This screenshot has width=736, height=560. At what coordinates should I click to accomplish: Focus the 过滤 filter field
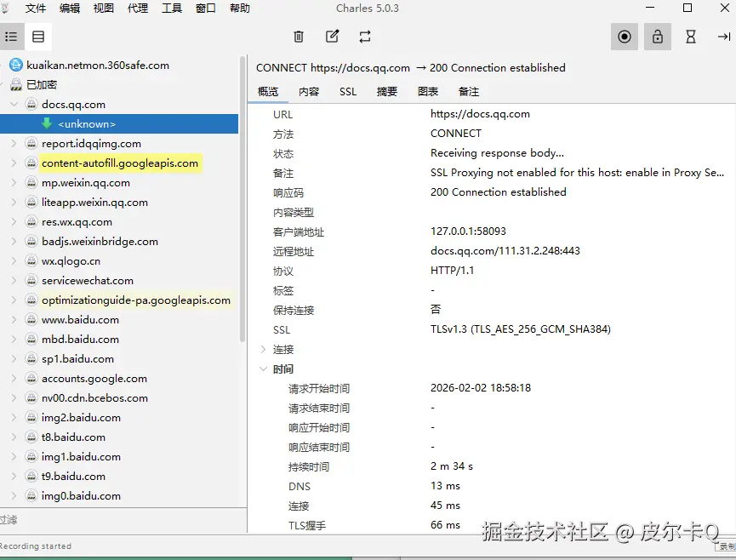click(123, 520)
